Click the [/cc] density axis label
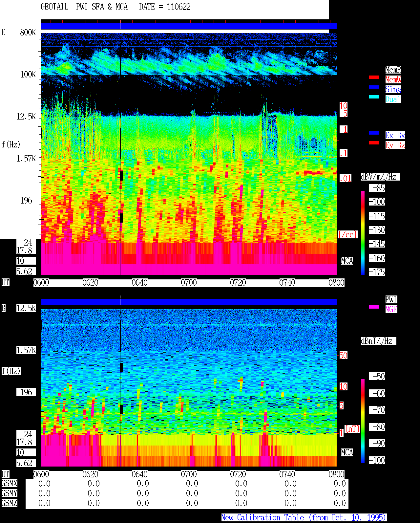Viewport: 420px width, 523px height. 347,235
